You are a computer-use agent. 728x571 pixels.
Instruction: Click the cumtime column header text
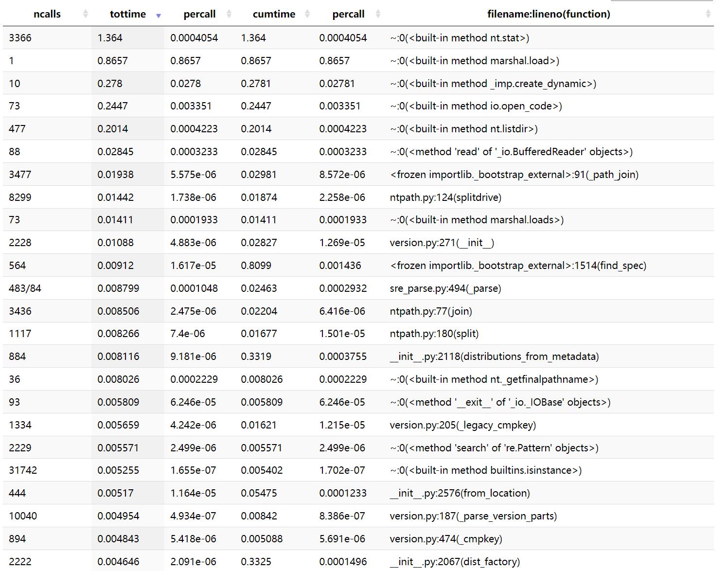[274, 14]
